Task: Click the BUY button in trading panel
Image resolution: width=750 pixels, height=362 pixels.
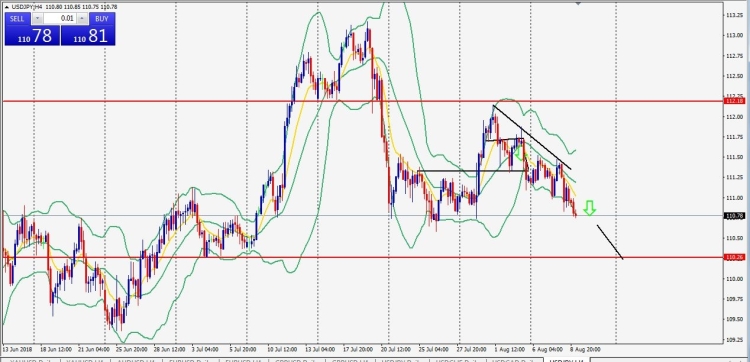Action: 102,19
